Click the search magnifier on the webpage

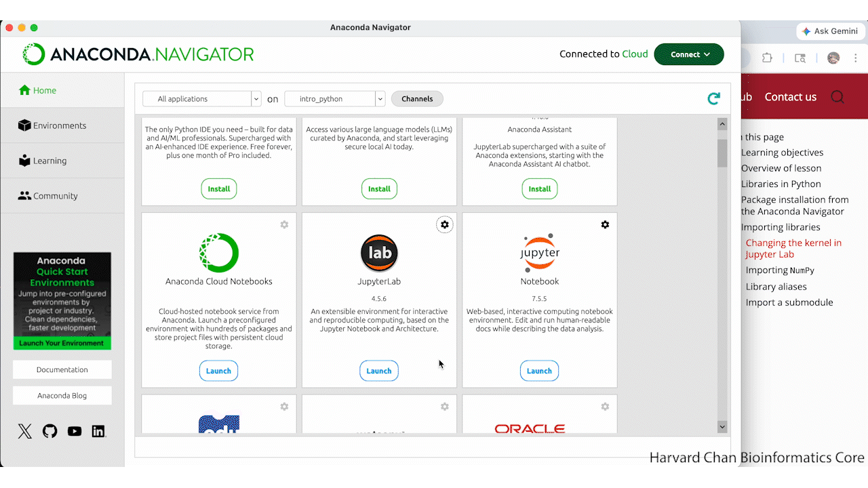837,97
